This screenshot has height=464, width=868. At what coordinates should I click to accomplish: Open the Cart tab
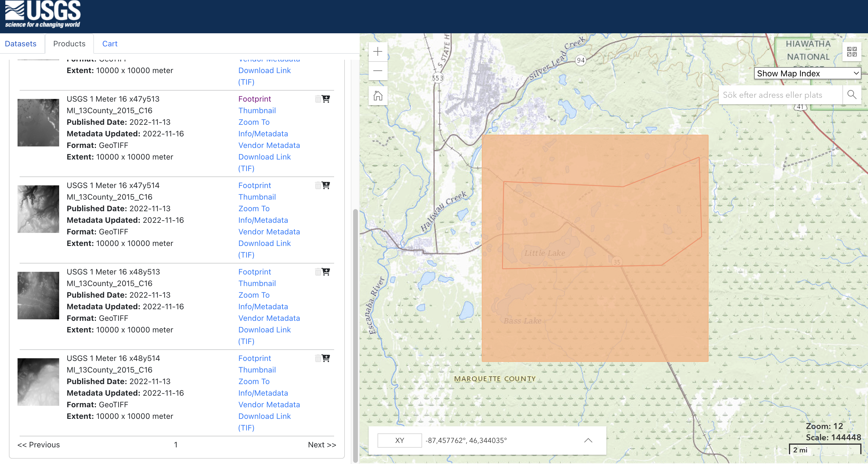109,44
